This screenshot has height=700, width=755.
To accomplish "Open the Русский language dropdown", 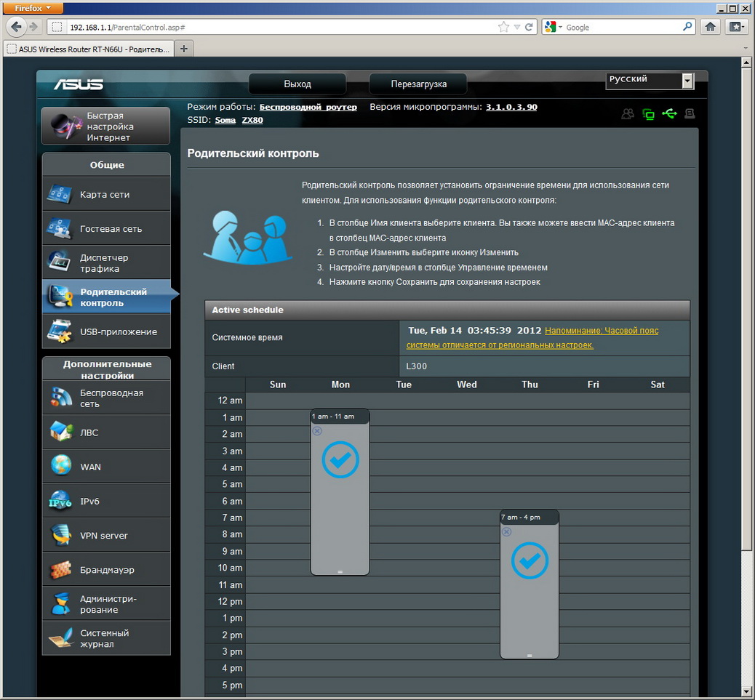I will tap(650, 81).
